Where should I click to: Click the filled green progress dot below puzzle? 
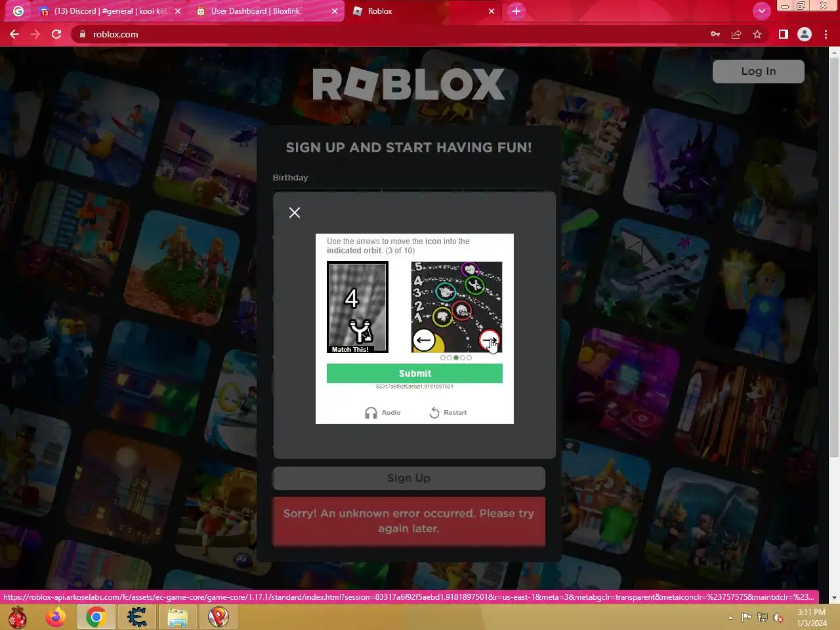click(456, 358)
